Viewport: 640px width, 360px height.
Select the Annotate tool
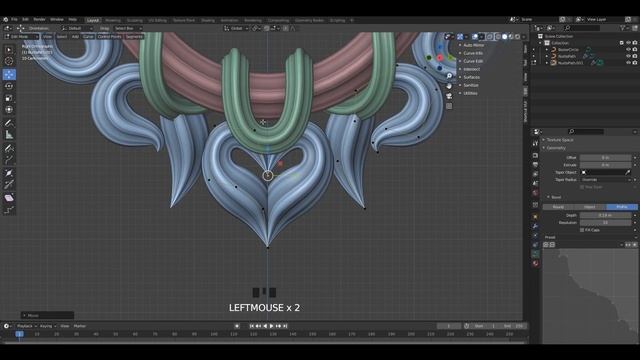click(9, 123)
